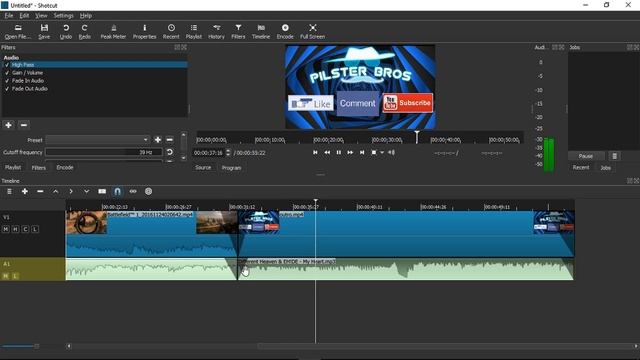Viewport: 640px width, 360px height.
Task: Open the Properties panel
Action: click(144, 31)
